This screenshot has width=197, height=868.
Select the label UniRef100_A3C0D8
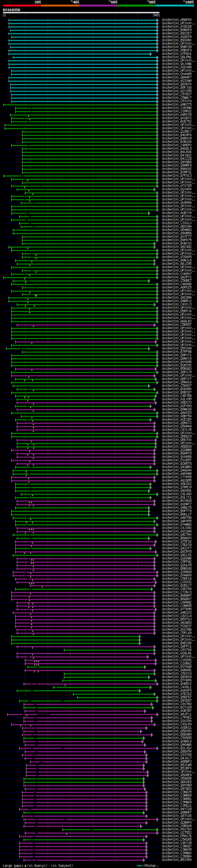tap(177, 67)
